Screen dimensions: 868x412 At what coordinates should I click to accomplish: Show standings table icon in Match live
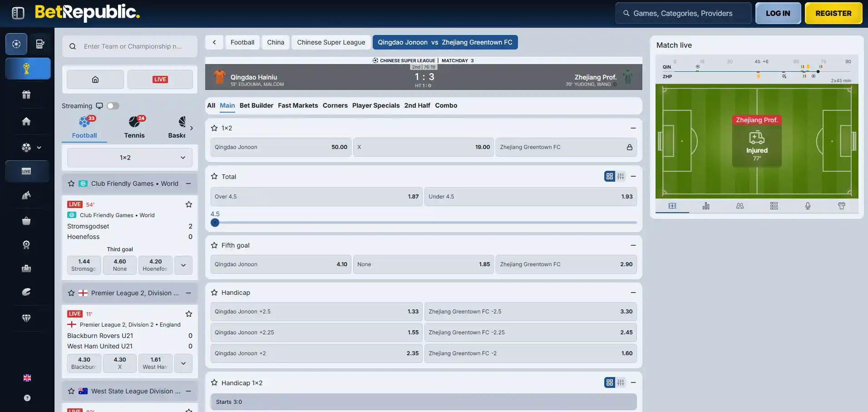point(774,206)
